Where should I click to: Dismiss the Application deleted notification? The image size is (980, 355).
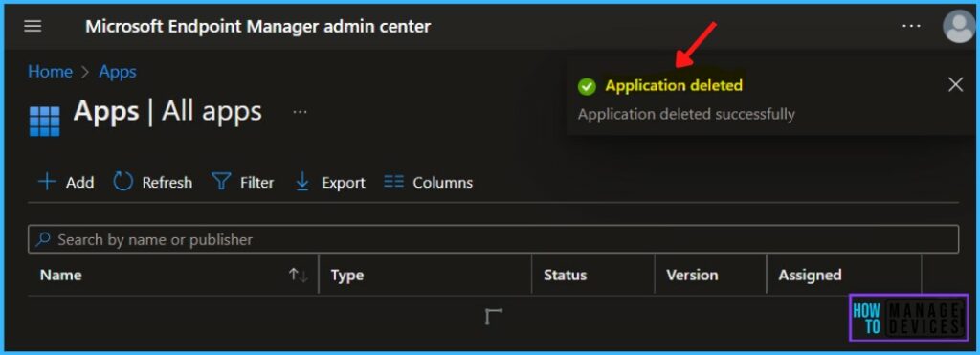coord(955,84)
